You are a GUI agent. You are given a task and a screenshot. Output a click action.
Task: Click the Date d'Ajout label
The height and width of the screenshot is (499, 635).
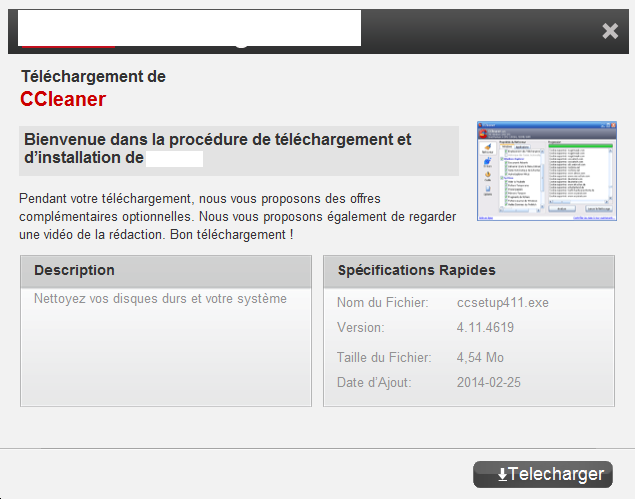[x=374, y=382]
